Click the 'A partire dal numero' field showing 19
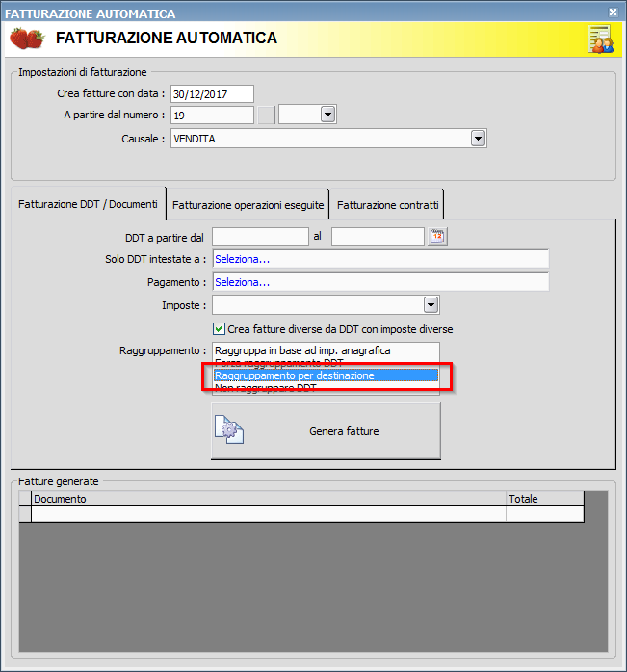The height and width of the screenshot is (672, 627). click(212, 116)
